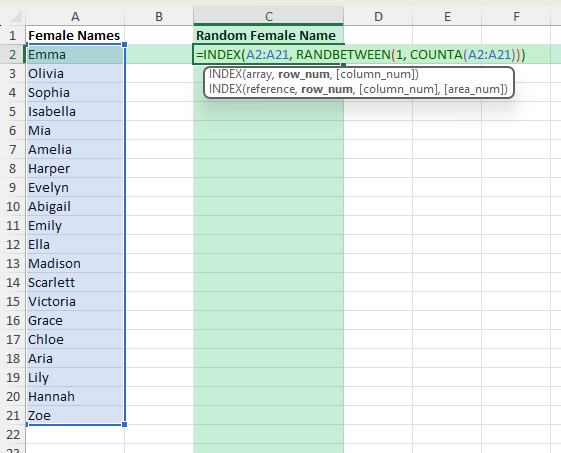Select the cell containing Lily
561x453 pixels.
[75, 377]
